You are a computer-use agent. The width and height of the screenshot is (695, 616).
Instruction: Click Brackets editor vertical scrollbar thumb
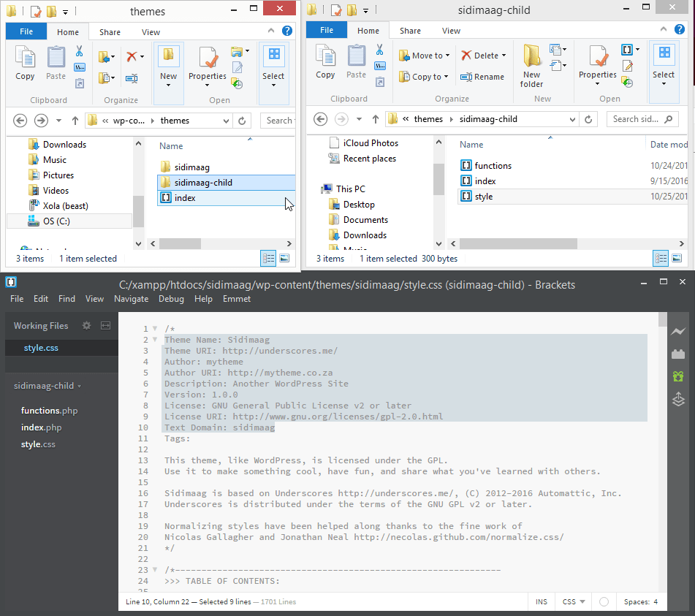click(663, 319)
